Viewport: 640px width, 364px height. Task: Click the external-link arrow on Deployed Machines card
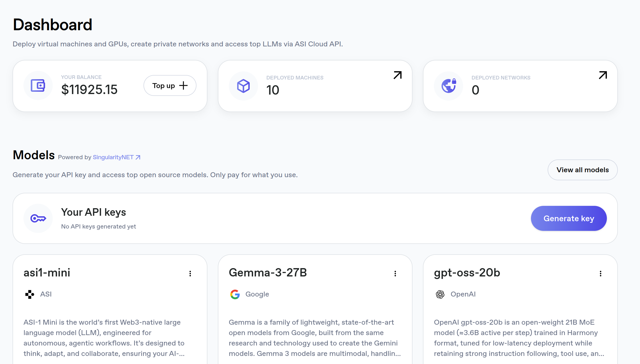pos(397,75)
